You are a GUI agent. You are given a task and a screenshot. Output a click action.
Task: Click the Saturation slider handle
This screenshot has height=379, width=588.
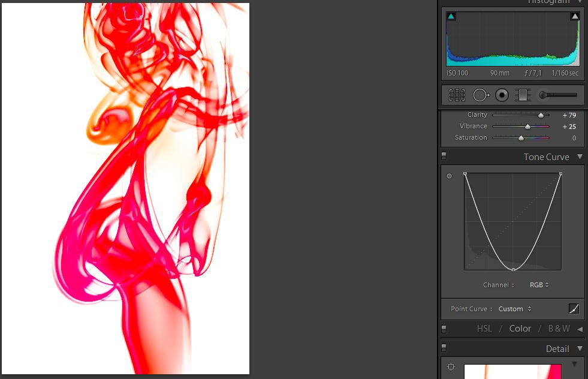coord(521,138)
